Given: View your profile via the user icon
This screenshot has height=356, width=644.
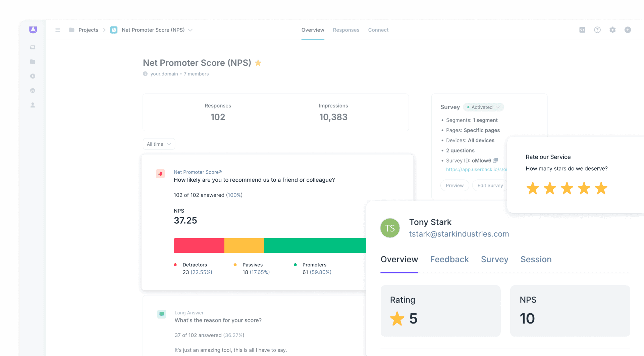Looking at the screenshot, I should [x=33, y=105].
